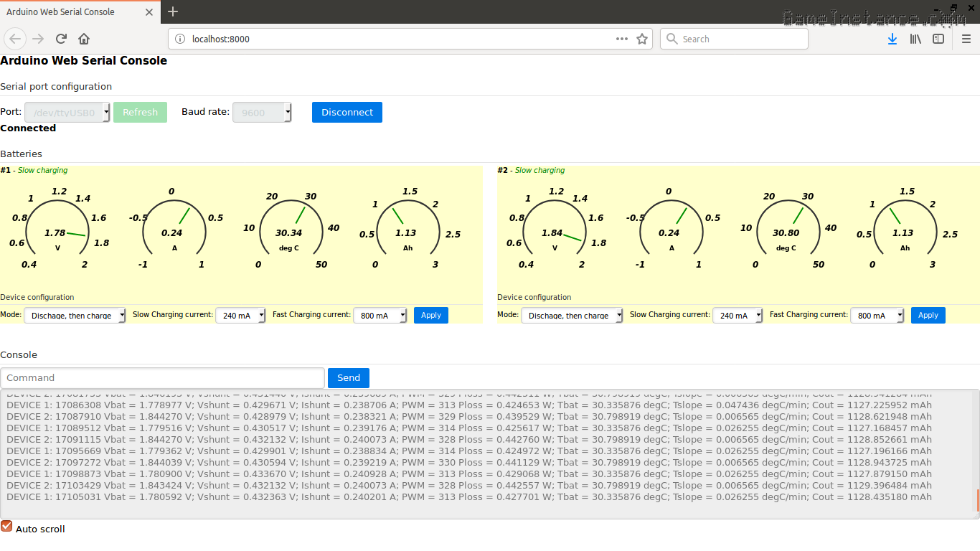Click the browser Search field
980x551 pixels.
734,39
